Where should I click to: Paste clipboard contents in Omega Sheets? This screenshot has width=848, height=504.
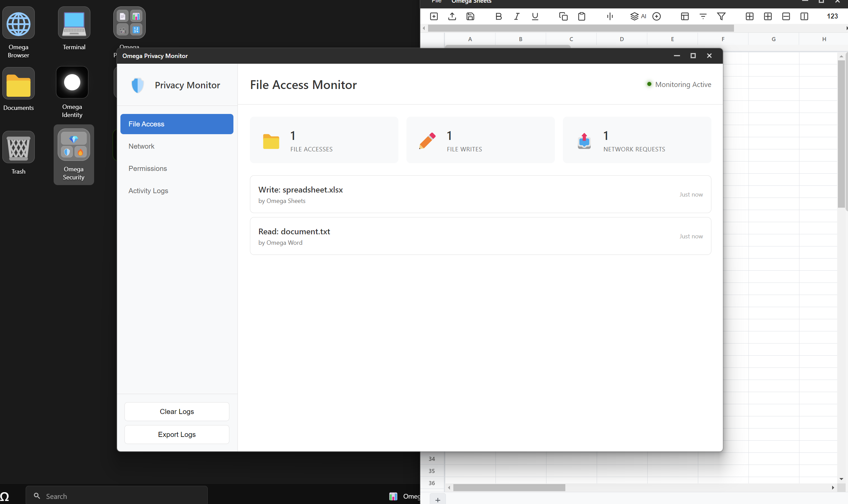pos(581,16)
